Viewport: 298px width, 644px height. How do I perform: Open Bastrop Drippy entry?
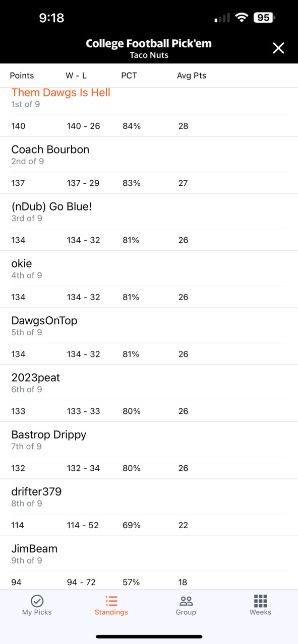point(149,450)
